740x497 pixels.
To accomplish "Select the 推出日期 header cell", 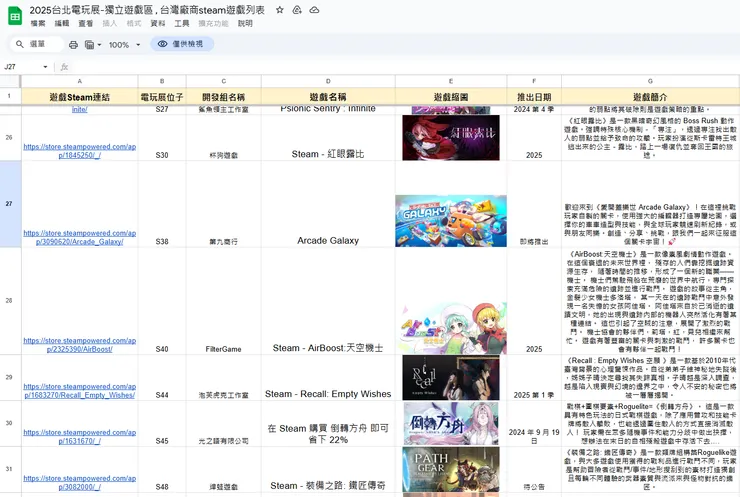I will click(534, 97).
